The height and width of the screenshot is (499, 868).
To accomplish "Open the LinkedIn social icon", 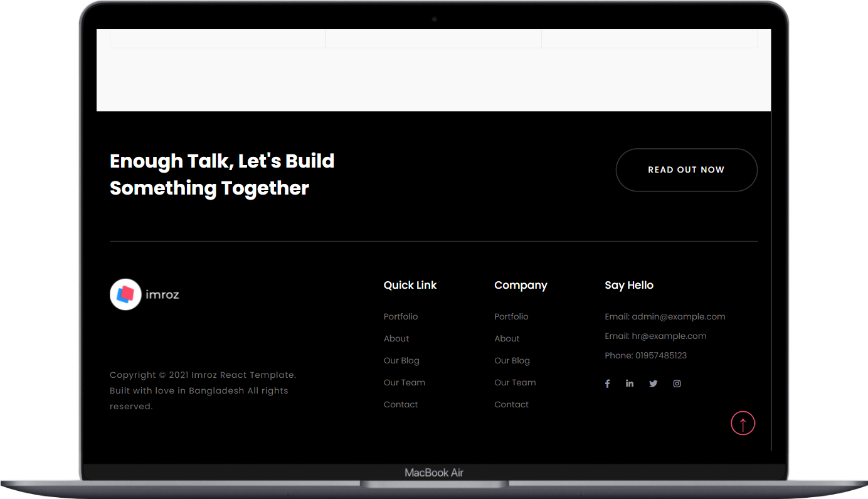I will 630,384.
